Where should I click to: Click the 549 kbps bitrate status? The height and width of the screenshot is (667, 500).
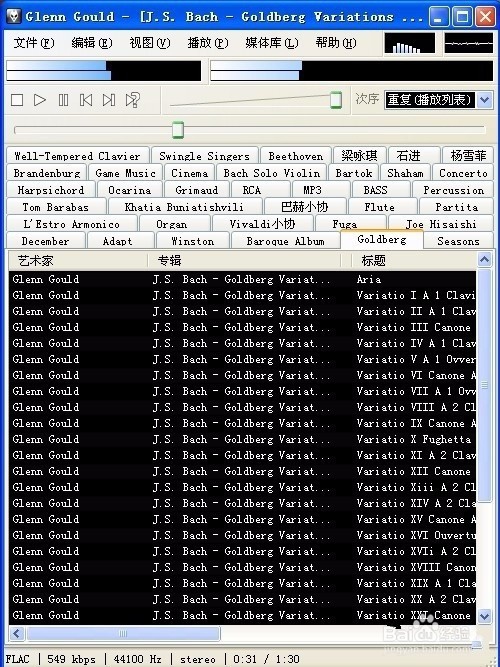pyautogui.click(x=71, y=659)
